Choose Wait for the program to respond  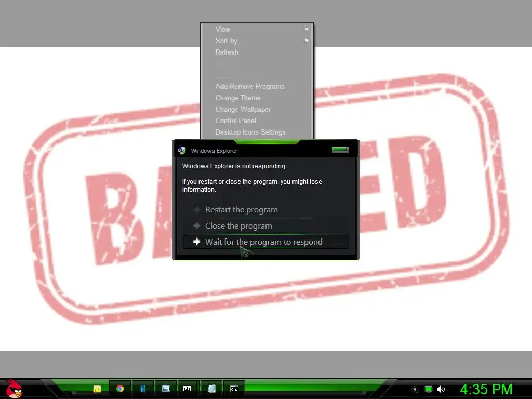265,242
